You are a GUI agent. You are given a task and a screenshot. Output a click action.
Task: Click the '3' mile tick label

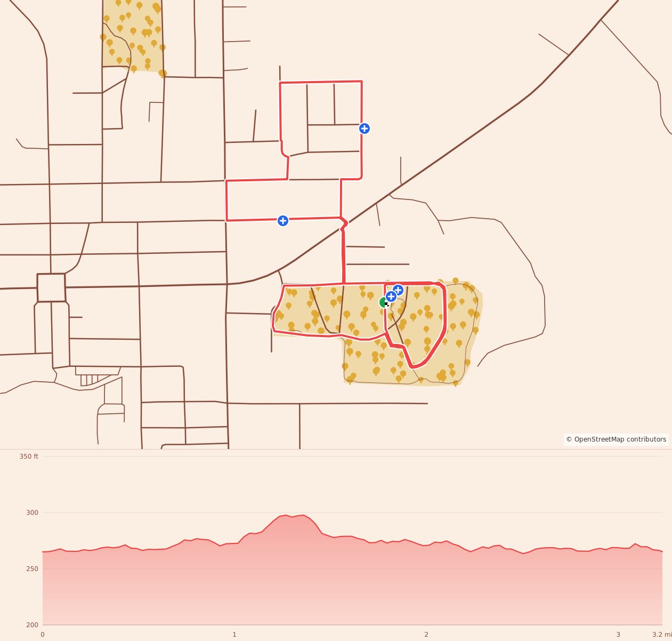tap(618, 635)
